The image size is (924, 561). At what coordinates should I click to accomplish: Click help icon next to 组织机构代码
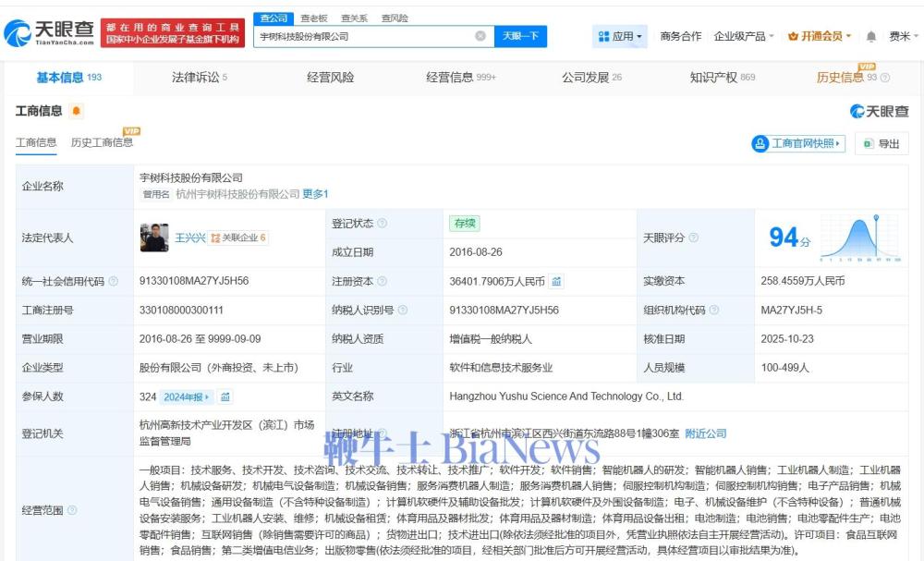713,310
